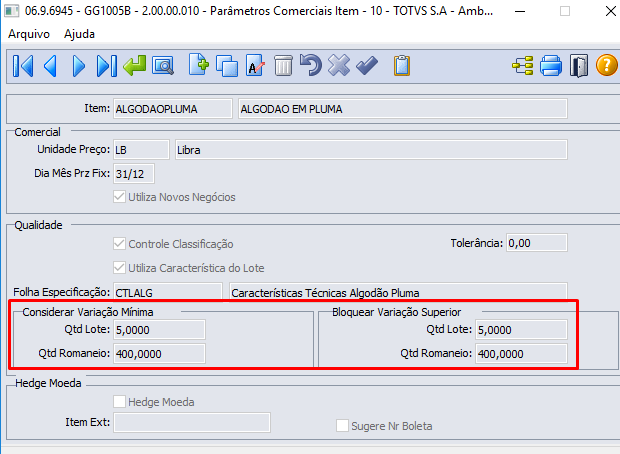
Task: Open the clipboard toolbar icon
Action: [402, 66]
